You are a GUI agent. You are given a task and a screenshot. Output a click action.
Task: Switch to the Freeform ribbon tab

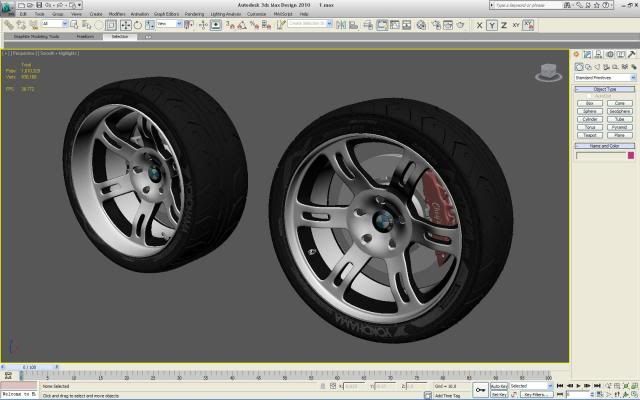point(85,37)
